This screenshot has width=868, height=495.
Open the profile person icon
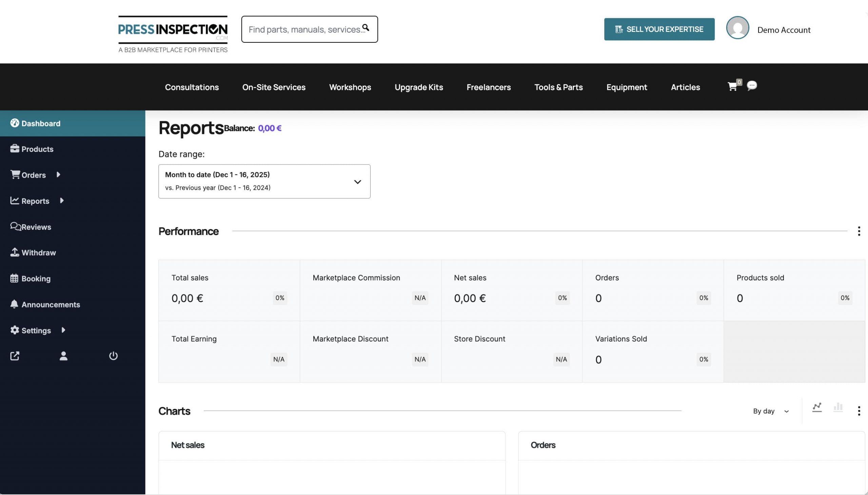[x=63, y=356]
